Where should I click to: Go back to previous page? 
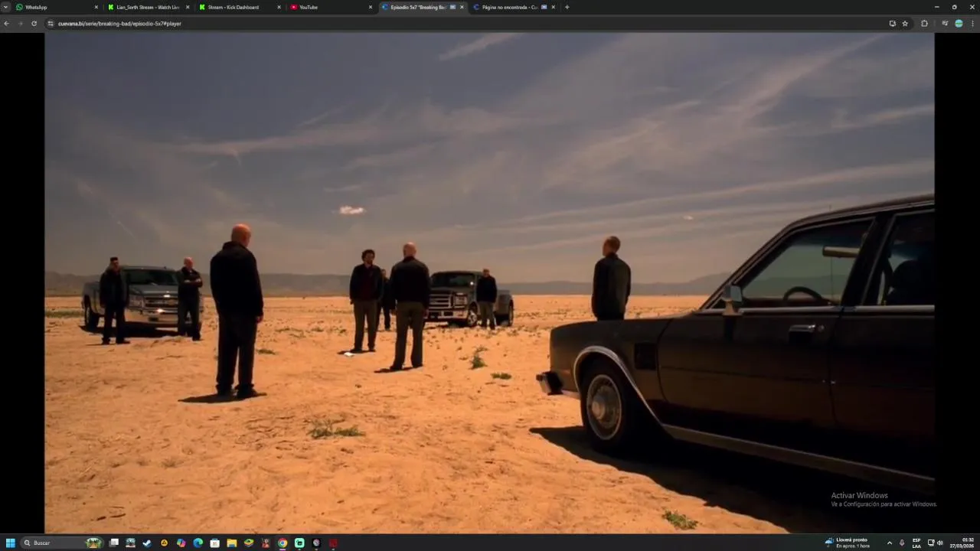click(6, 24)
